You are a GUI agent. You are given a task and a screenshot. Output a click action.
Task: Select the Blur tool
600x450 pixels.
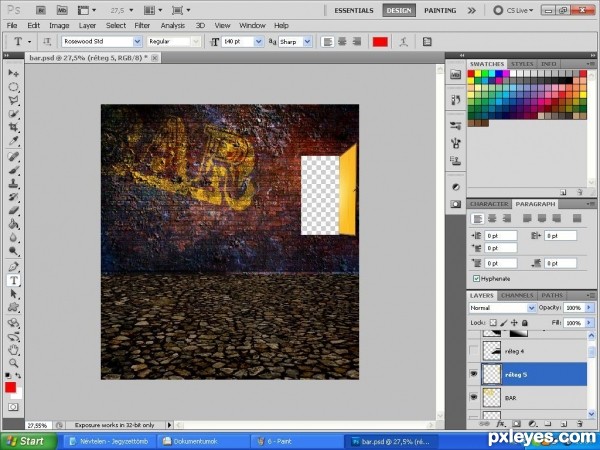pos(13,238)
